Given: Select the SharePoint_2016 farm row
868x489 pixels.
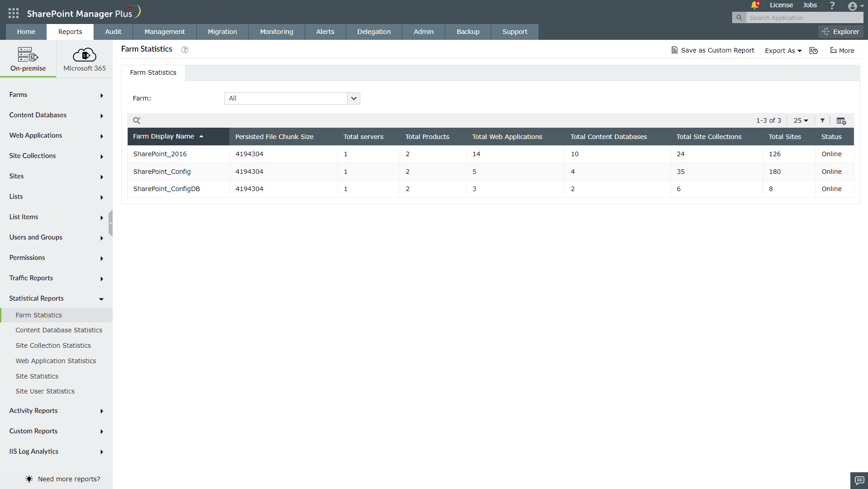Looking at the screenshot, I should (491, 154).
